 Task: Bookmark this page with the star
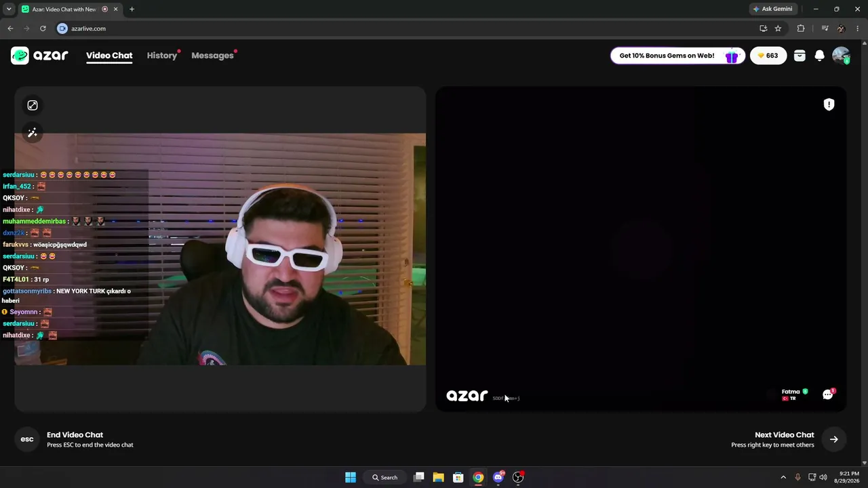tap(778, 28)
